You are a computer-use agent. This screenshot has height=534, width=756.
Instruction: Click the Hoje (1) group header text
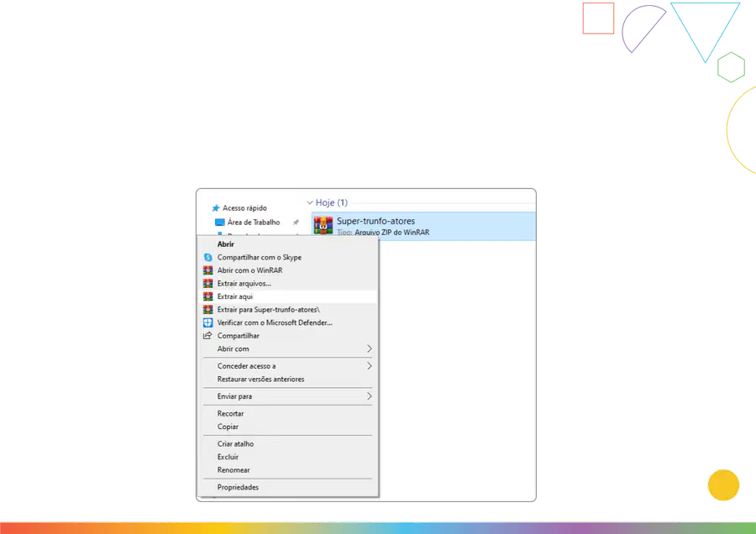tap(331, 202)
